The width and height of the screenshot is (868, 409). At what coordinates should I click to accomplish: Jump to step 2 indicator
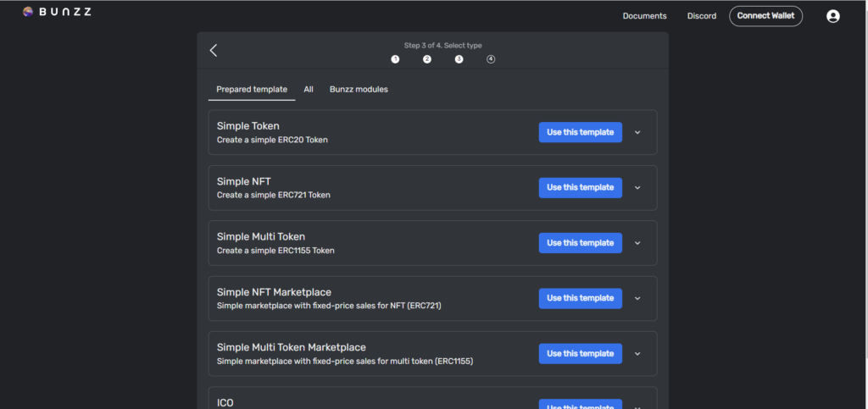pyautogui.click(x=427, y=59)
